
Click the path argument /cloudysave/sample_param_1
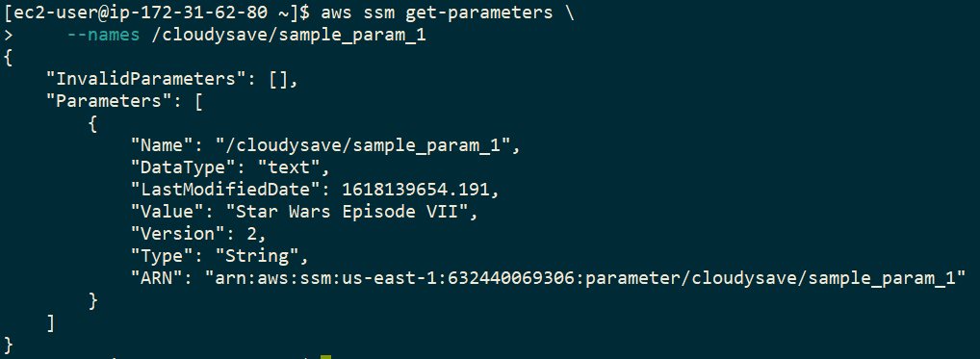coord(290,36)
